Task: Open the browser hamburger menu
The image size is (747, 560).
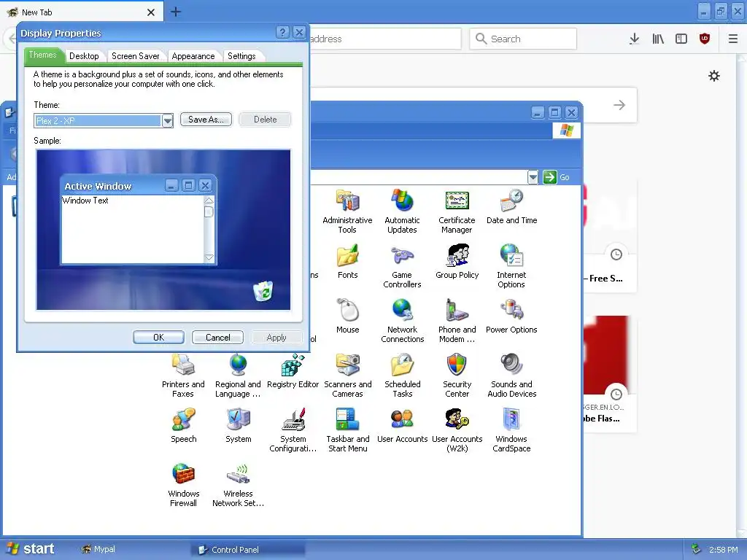Action: click(x=733, y=39)
